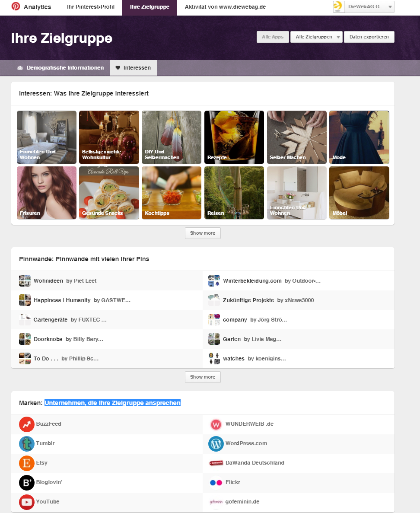Click the Analytics header link
Image resolution: width=420 pixels, height=513 pixels.
point(37,7)
